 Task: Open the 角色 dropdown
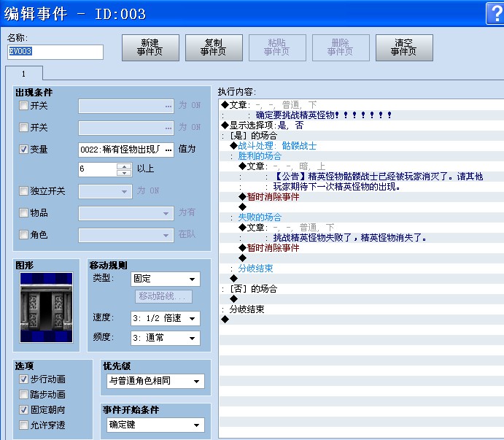click(126, 236)
